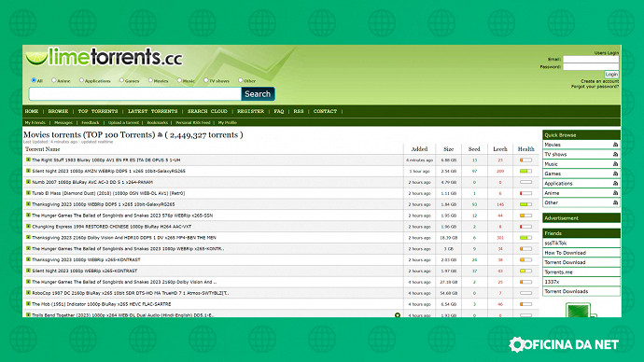644x362 pixels.
Task: Select the Music search category radio button
Action: 179,80
